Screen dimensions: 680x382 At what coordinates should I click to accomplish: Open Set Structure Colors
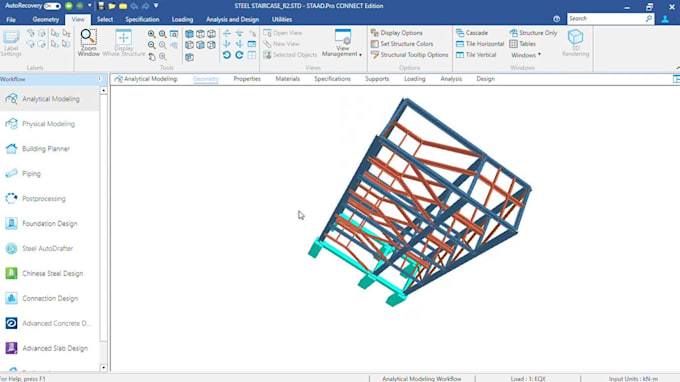click(402, 44)
